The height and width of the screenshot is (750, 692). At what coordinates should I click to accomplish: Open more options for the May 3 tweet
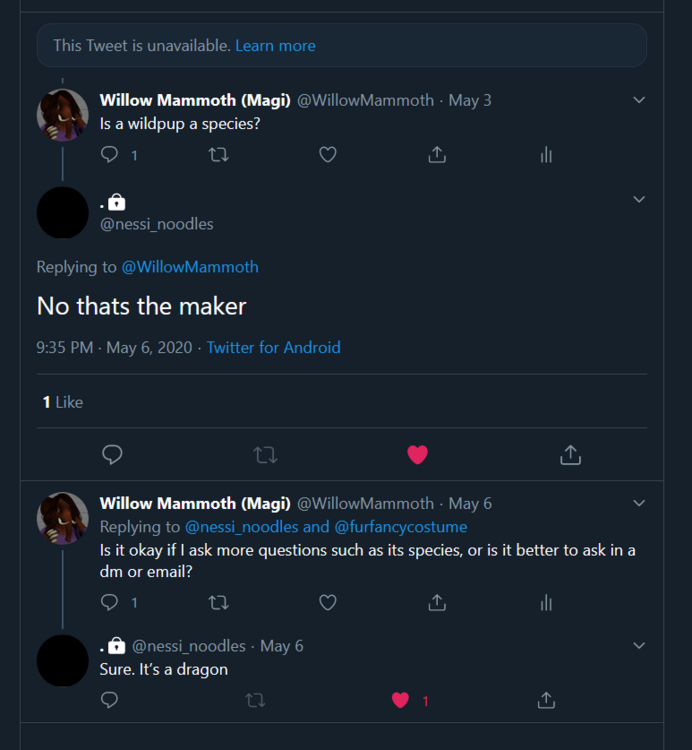click(639, 100)
